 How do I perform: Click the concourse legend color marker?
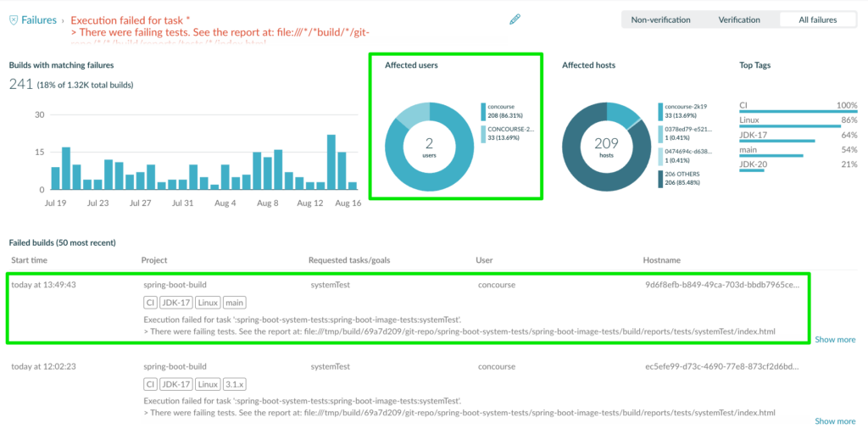tap(482, 111)
